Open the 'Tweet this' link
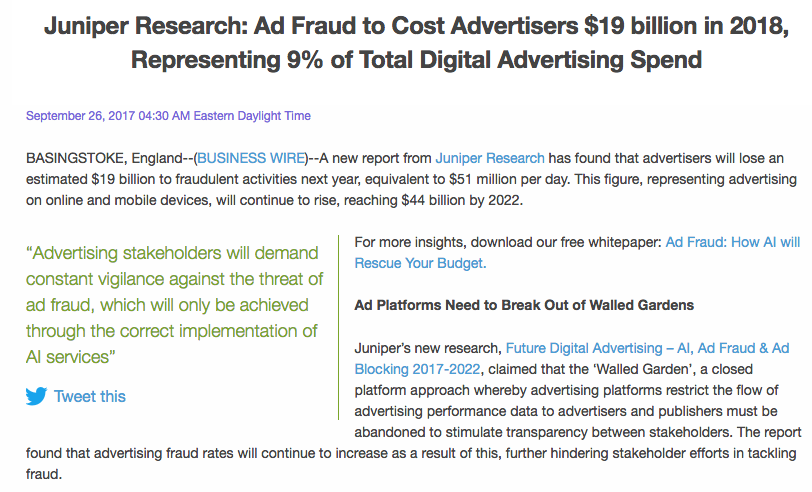Viewport: 812px width, 492px height. 90,396
